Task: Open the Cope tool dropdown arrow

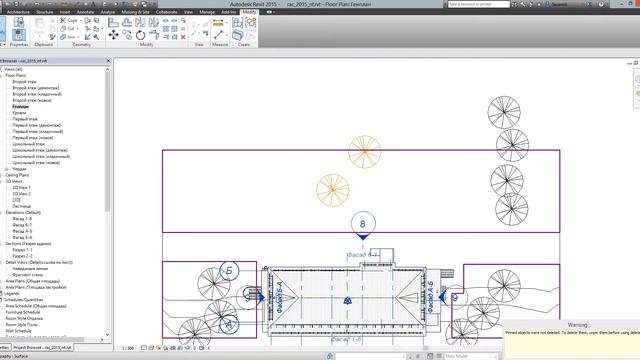Action: [x=80, y=20]
